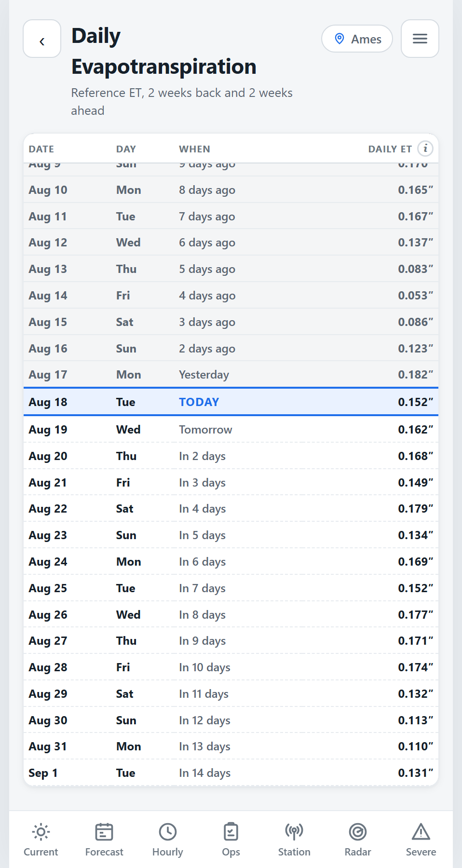The width and height of the screenshot is (462, 868).
Task: Select the 'In 13 days' cell
Action: [x=204, y=746]
